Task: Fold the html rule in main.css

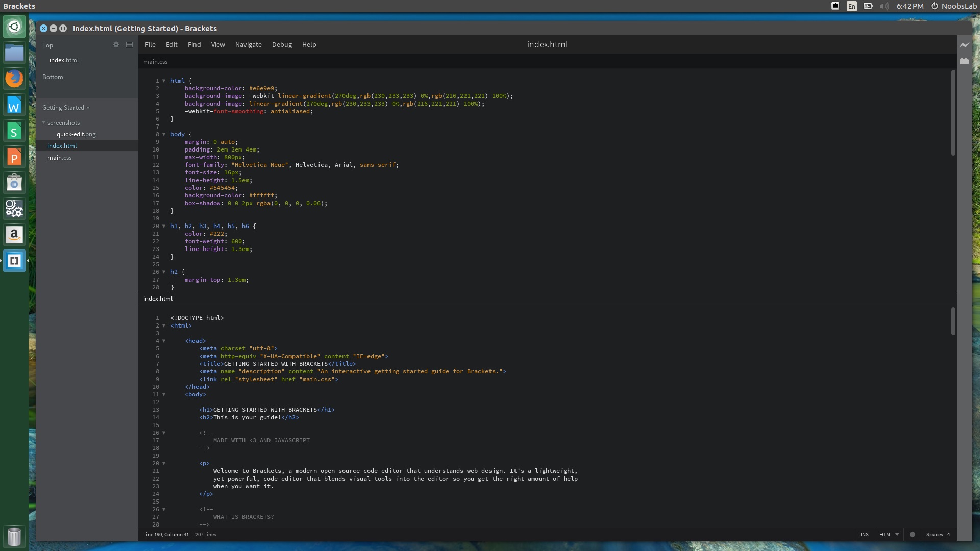Action: click(164, 81)
